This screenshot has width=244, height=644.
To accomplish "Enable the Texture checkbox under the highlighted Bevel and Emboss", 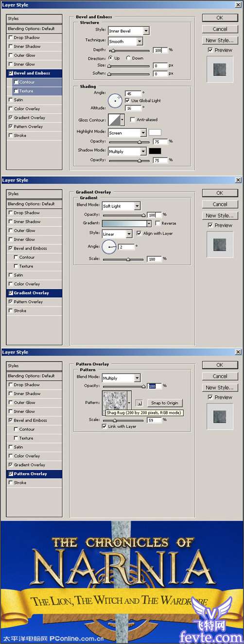I will [x=17, y=91].
